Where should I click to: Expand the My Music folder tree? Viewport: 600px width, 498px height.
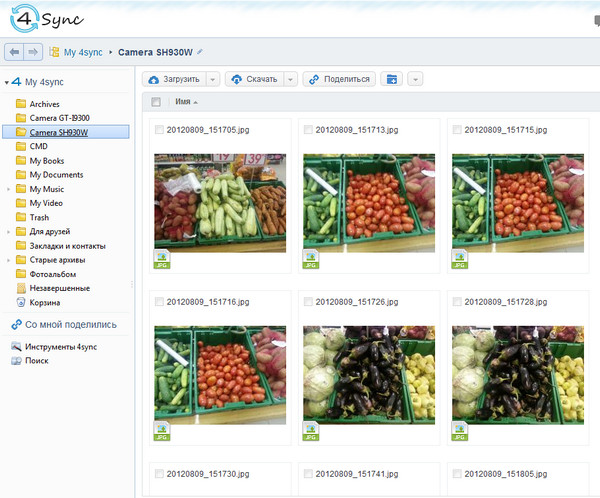[9, 189]
